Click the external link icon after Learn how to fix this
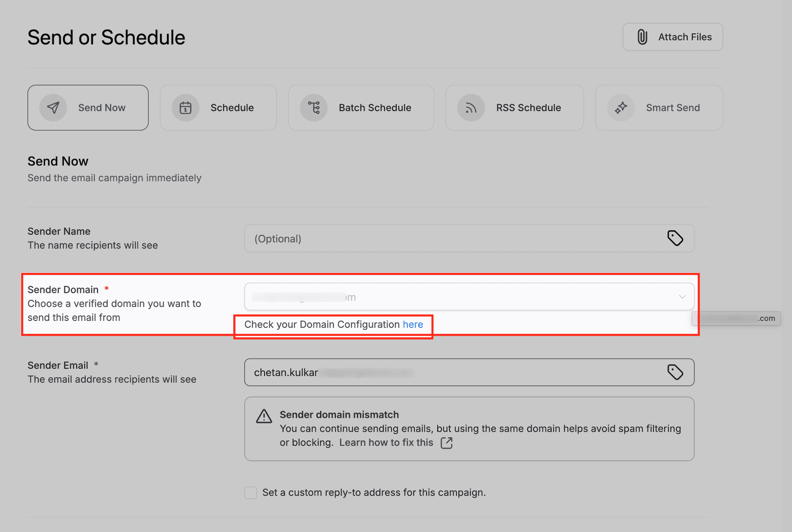 (x=447, y=443)
